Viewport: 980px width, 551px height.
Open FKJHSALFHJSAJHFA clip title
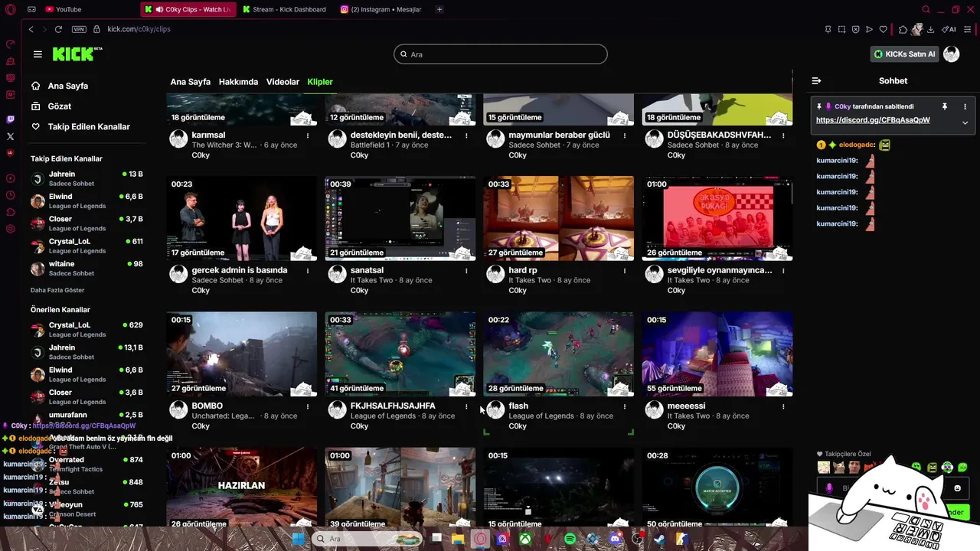coord(393,406)
